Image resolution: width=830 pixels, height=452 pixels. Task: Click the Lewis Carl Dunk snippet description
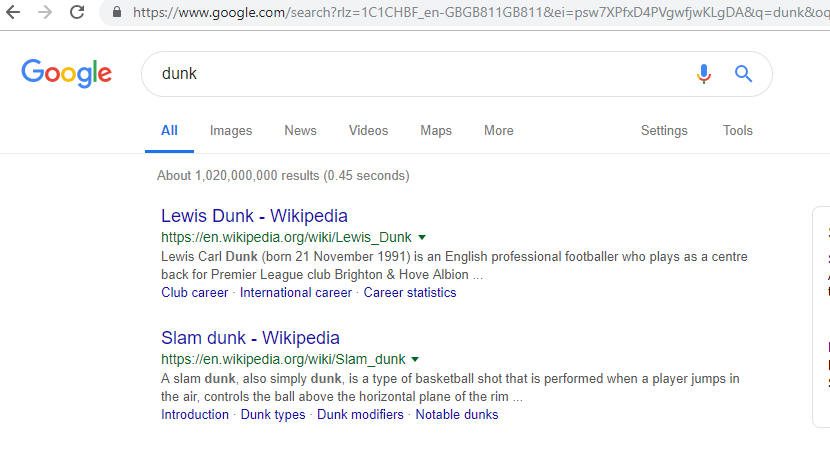[454, 266]
